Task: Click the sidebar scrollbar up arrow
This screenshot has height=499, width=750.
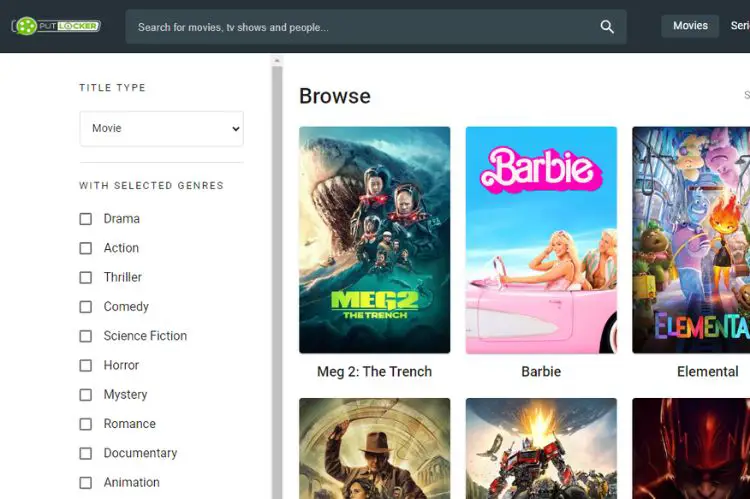Action: tap(277, 61)
